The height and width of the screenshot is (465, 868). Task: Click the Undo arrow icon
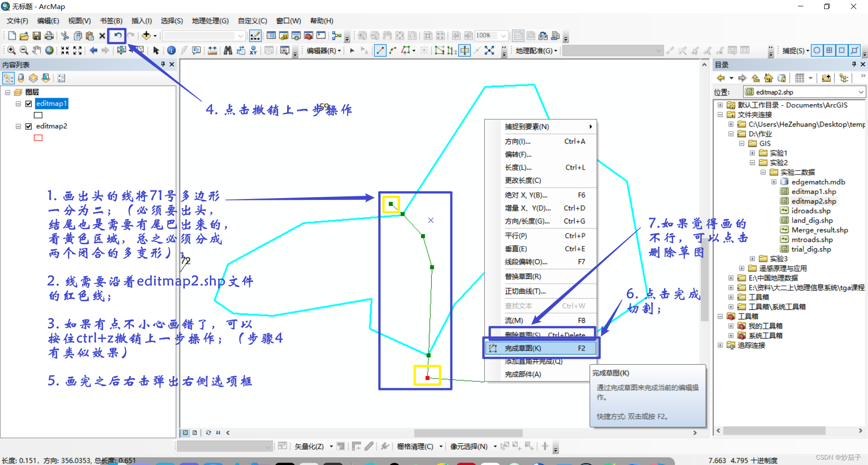(x=117, y=36)
